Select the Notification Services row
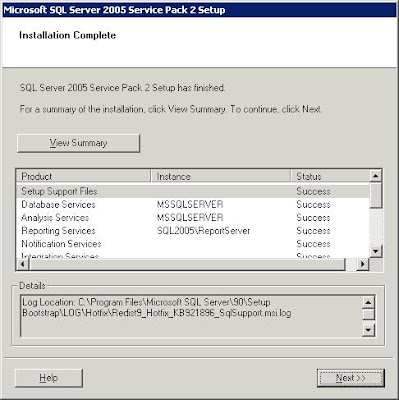This screenshot has width=399, height=400. (193, 244)
